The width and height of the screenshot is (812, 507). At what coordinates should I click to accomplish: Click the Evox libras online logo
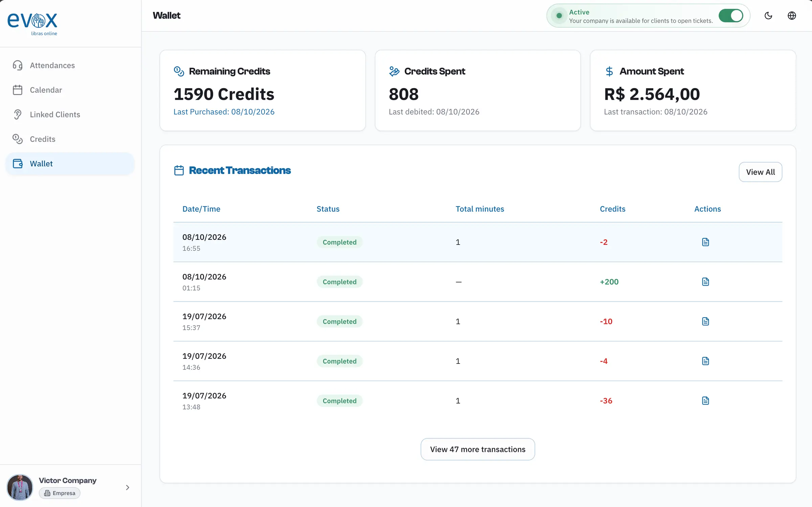pyautogui.click(x=32, y=24)
